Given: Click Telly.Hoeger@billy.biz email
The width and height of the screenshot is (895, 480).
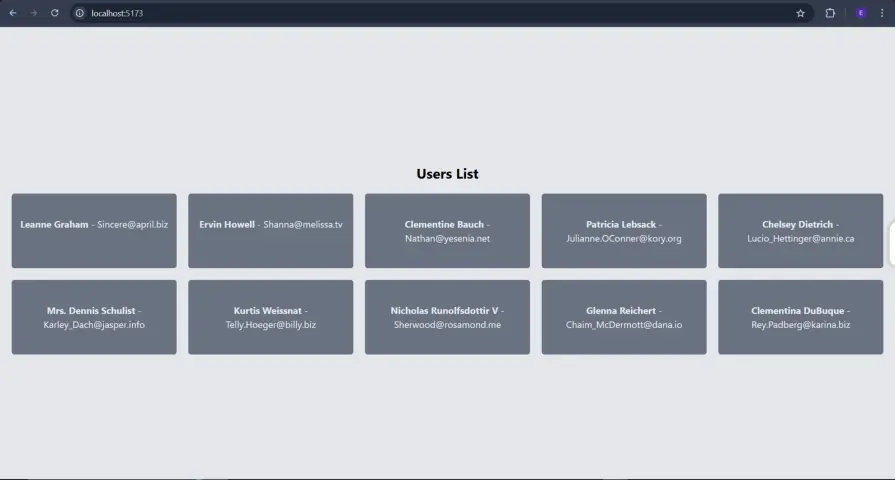Looking at the screenshot, I should click(x=271, y=325).
